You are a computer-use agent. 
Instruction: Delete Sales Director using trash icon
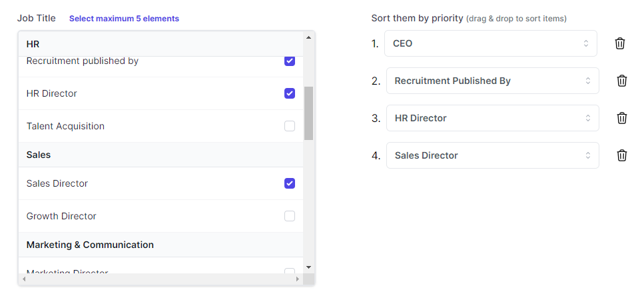622,155
